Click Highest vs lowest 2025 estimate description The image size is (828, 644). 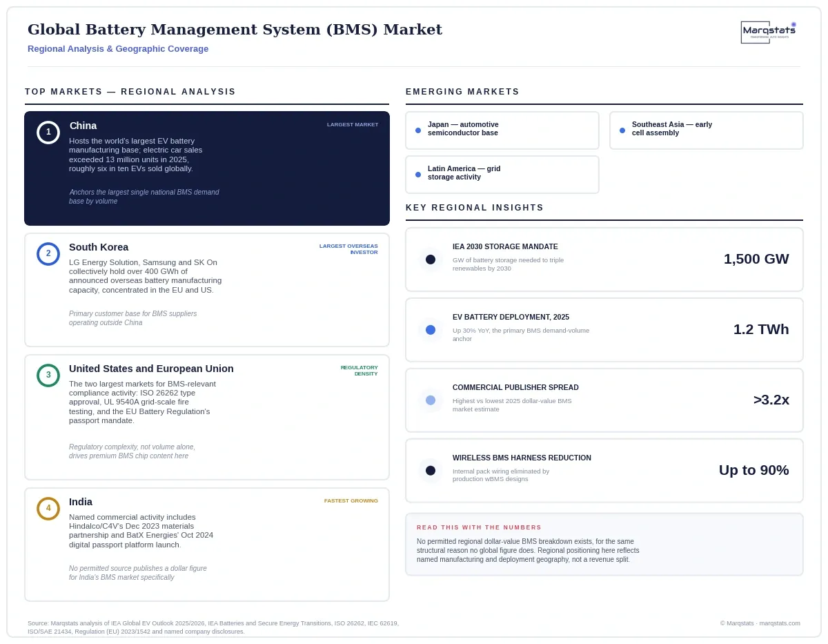click(512, 404)
